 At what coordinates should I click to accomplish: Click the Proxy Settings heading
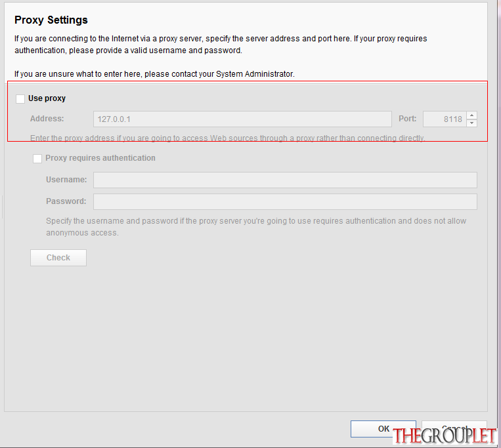[51, 20]
